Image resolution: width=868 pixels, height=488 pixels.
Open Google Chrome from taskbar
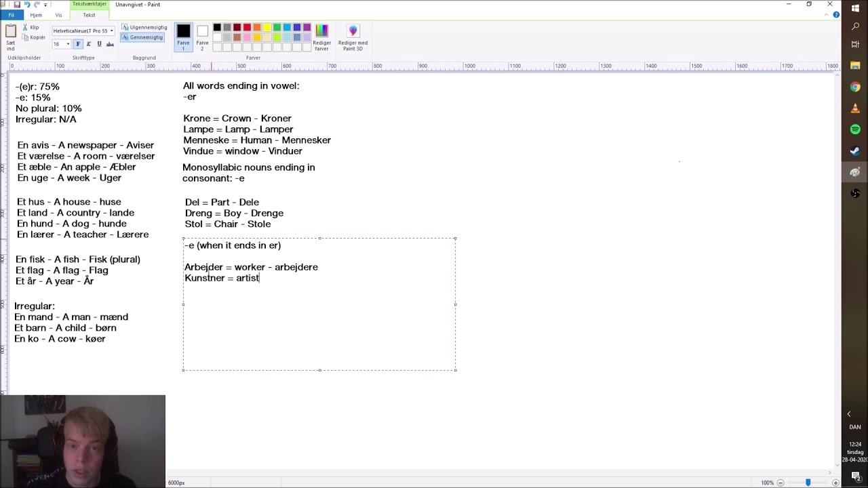[855, 87]
